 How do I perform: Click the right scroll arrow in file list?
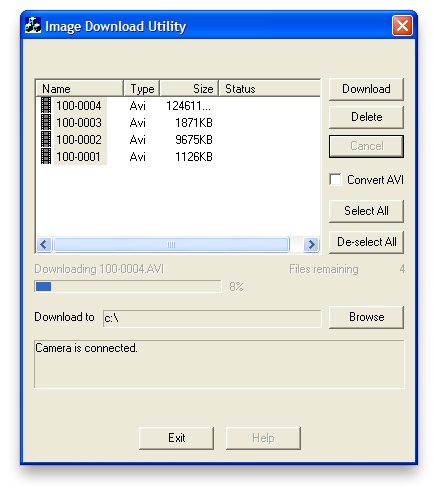coord(311,245)
